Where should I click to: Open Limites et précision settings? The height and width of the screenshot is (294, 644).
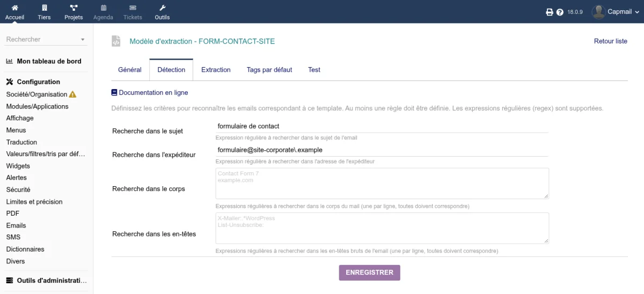[x=34, y=202]
